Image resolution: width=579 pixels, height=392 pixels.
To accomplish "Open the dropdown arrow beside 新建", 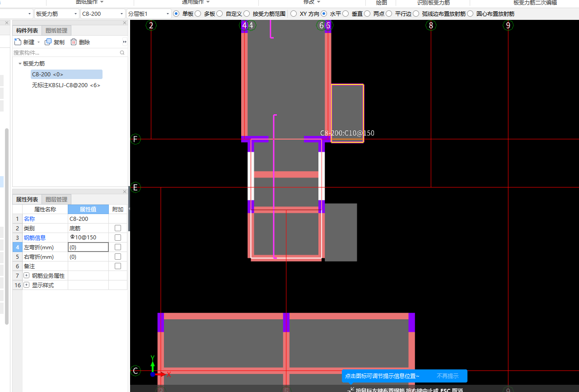I will (39, 42).
